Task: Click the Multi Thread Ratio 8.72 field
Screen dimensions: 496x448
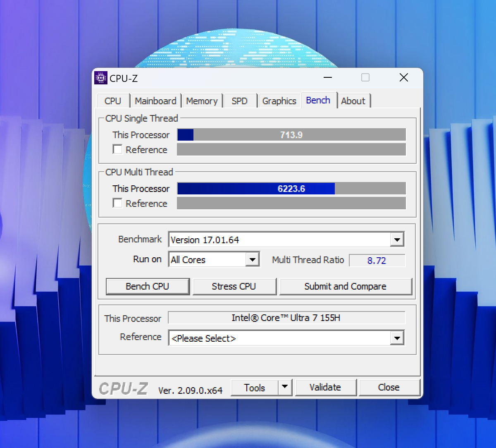Action: pyautogui.click(x=377, y=261)
